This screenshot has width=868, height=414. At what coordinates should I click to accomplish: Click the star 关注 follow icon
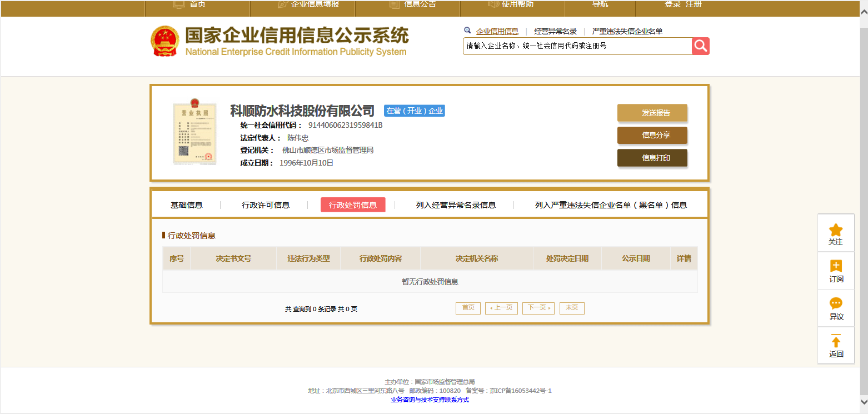[836, 230]
